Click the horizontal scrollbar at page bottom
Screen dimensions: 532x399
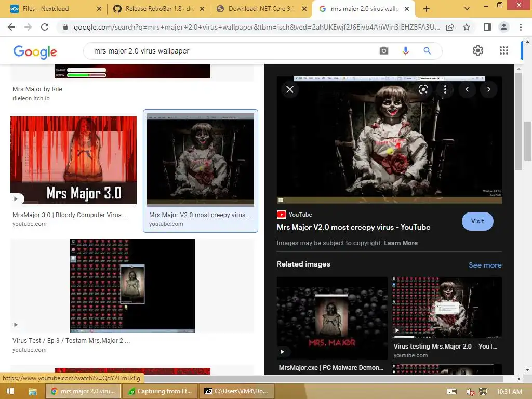(x=322, y=378)
